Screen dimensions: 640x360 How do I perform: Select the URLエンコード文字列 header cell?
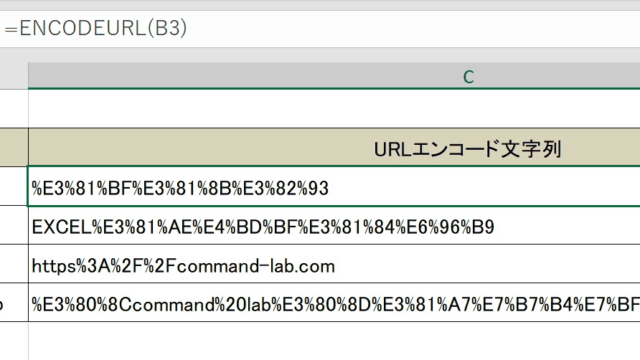334,148
